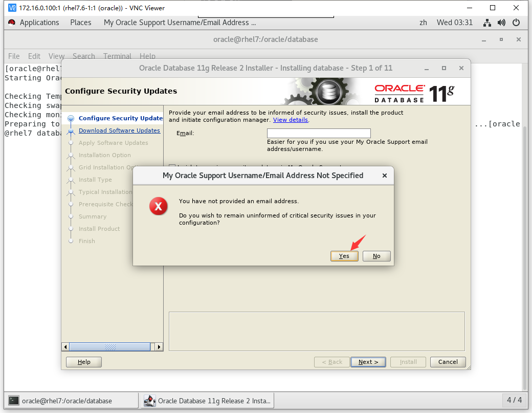The image size is (532, 413).
Task: Minimize the oracle@rhel7 terminal window
Action: pyautogui.click(x=484, y=40)
